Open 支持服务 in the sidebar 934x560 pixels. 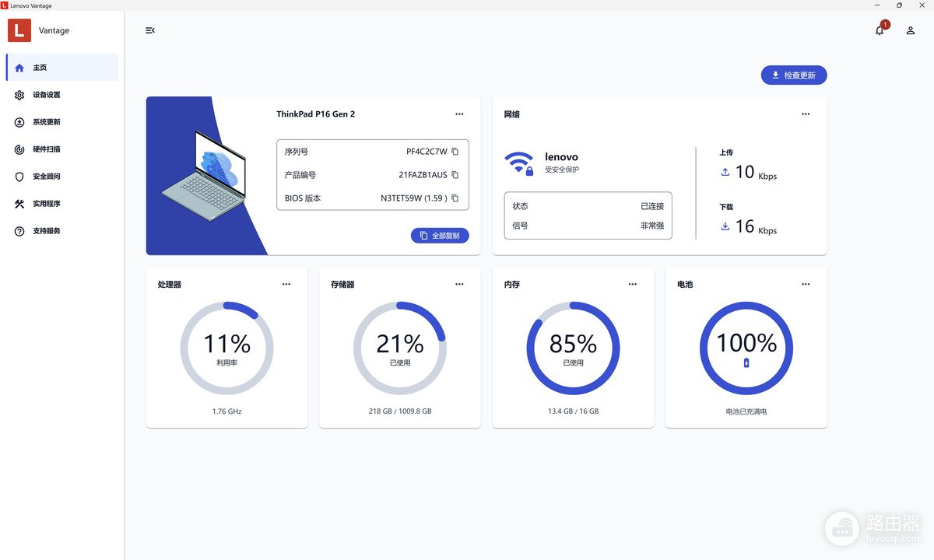62,231
